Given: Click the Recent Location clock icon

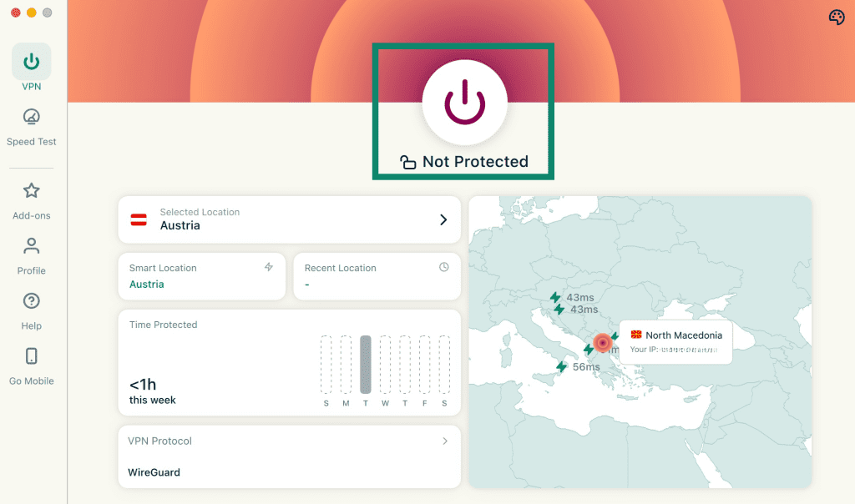Looking at the screenshot, I should click(444, 267).
